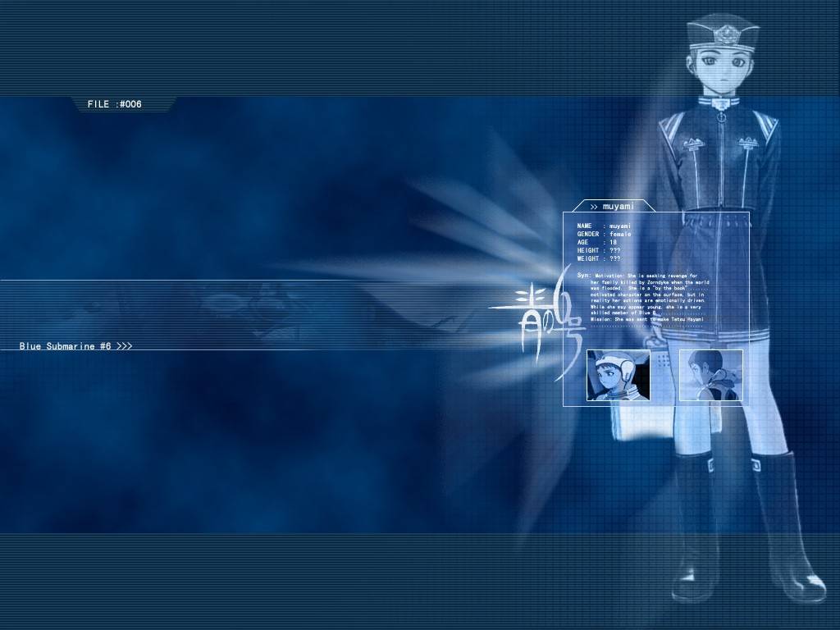Click the insignia on the jacket's right chest

coord(746,144)
